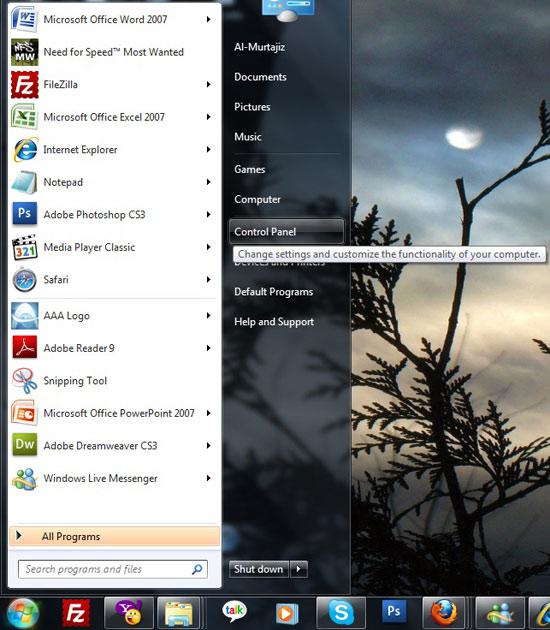Open Windows Live Messenger taskbar icon

coord(500,614)
